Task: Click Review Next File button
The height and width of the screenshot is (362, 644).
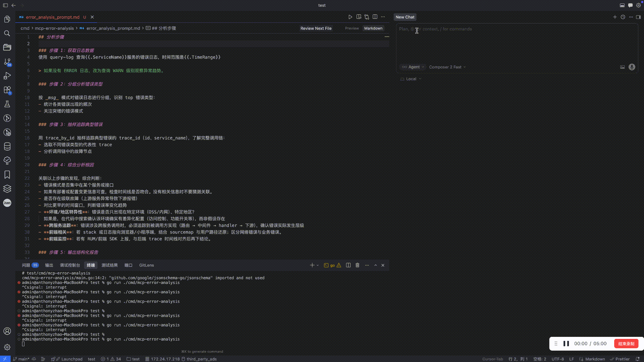Action: pos(316,28)
